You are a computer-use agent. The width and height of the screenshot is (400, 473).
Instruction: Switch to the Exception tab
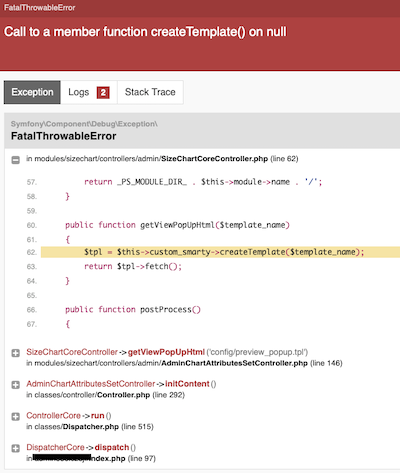[32, 92]
